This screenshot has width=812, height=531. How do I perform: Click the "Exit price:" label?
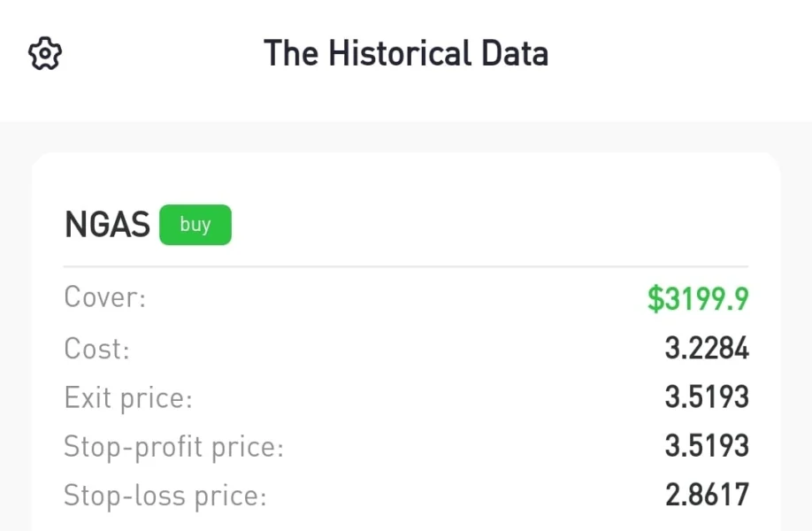tap(128, 398)
